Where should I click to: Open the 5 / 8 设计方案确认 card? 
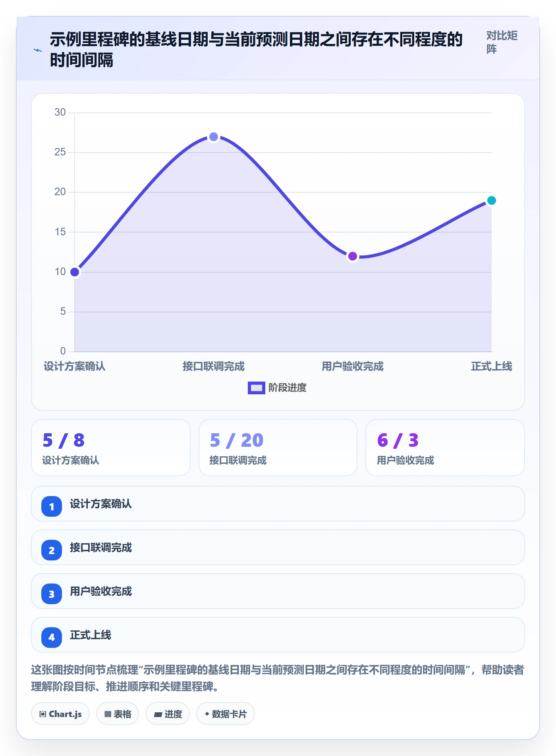tap(111, 448)
